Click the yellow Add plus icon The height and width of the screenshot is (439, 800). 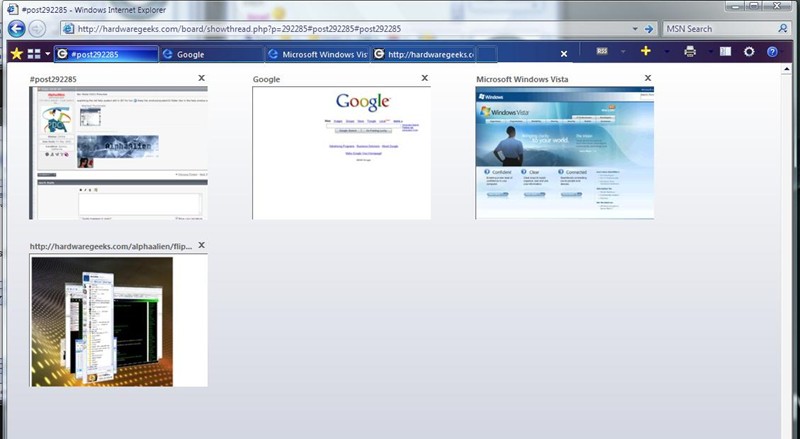[x=645, y=51]
